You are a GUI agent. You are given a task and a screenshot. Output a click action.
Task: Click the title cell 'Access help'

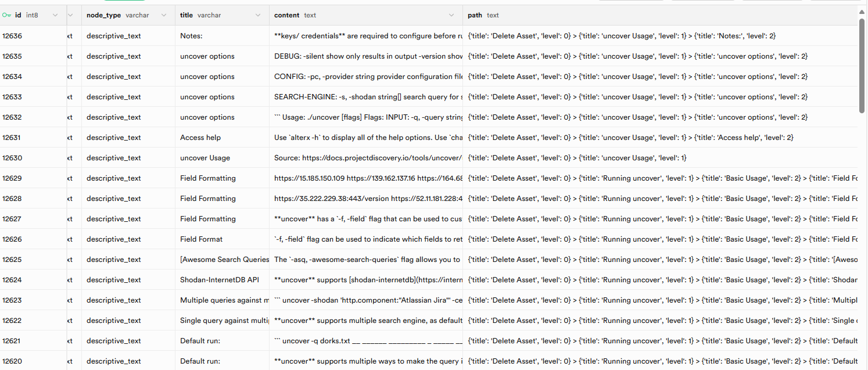[x=223, y=138]
